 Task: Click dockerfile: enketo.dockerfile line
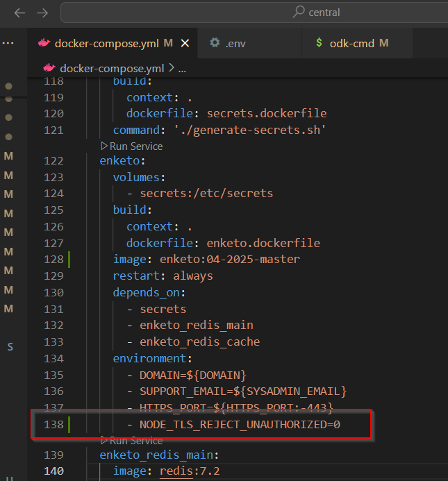(x=223, y=243)
